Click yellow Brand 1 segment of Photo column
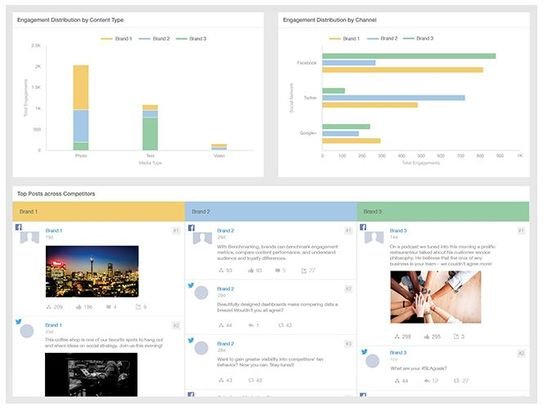The width and height of the screenshot is (543, 411). click(x=81, y=87)
